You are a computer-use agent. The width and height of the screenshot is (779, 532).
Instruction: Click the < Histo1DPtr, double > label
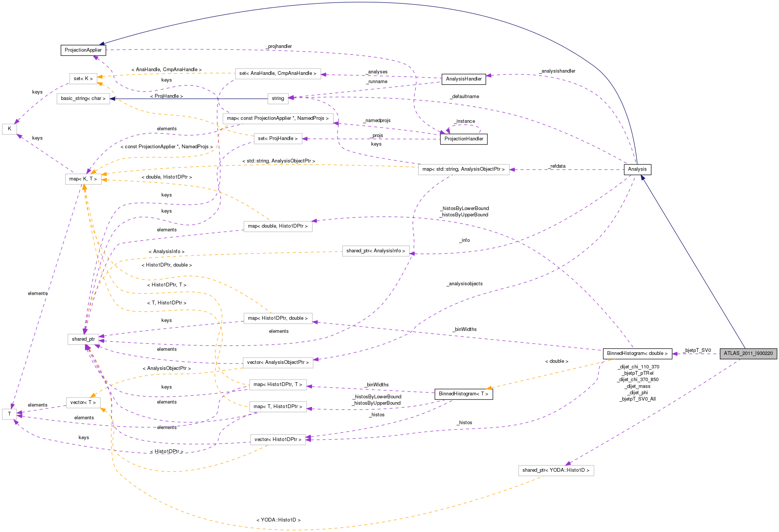(x=167, y=265)
